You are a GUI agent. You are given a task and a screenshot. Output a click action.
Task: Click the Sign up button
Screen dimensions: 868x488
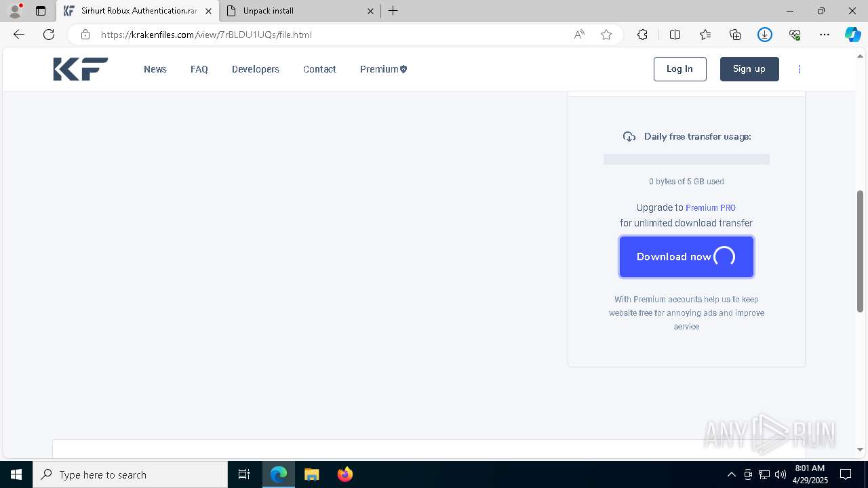point(749,69)
